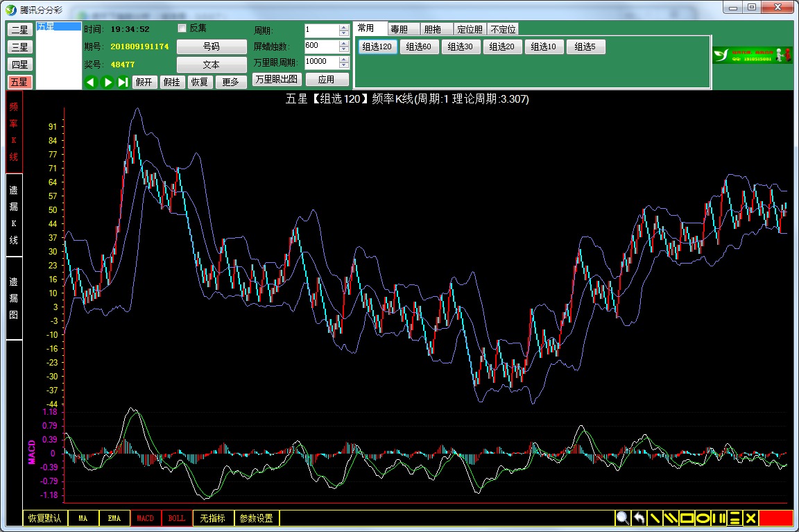Viewport: 799px width, 532px height.
Task: Toggle the BOLL indicator button
Action: 177,518
